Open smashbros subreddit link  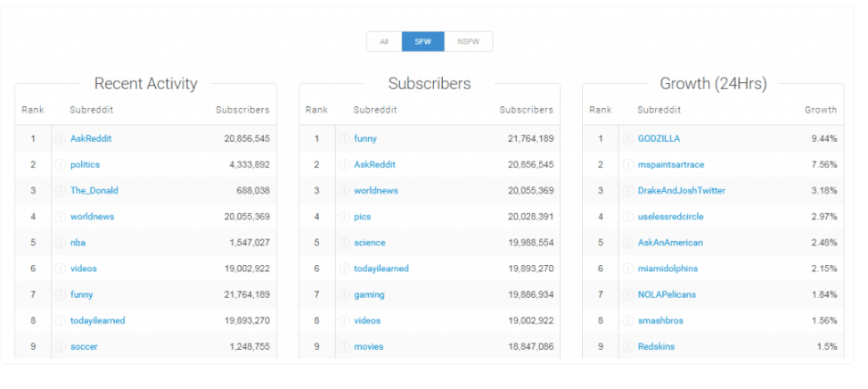coord(660,321)
